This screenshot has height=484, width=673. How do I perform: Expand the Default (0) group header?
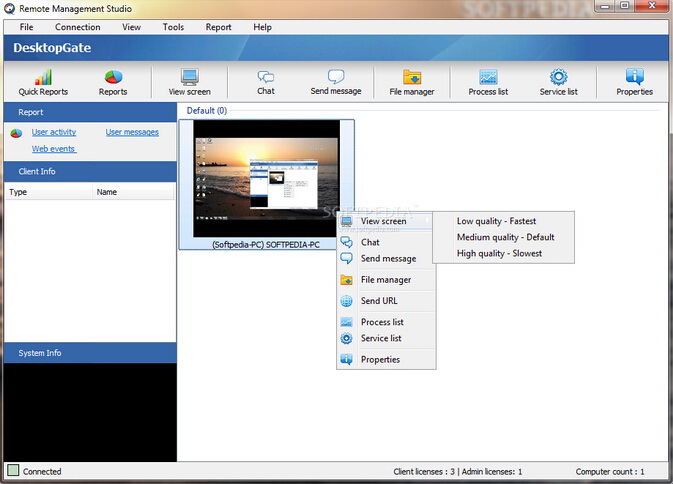click(206, 111)
